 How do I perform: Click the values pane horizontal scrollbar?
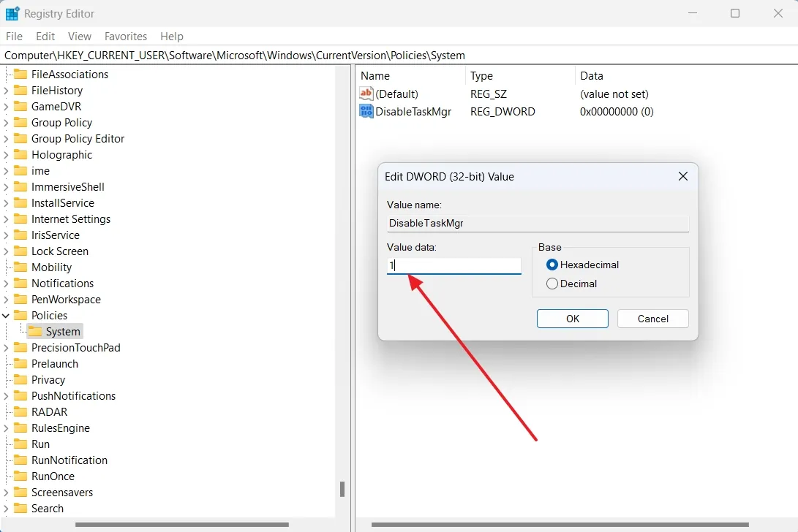[560, 525]
